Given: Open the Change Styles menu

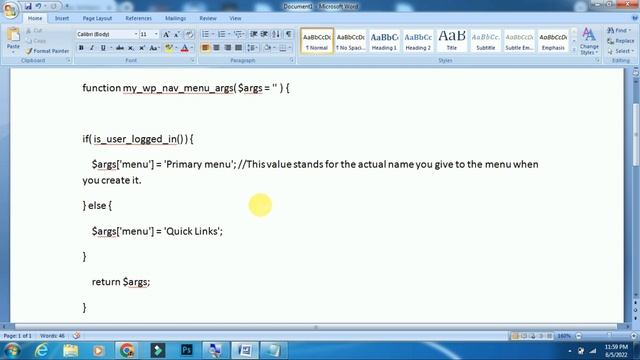Looking at the screenshot, I should point(589,41).
